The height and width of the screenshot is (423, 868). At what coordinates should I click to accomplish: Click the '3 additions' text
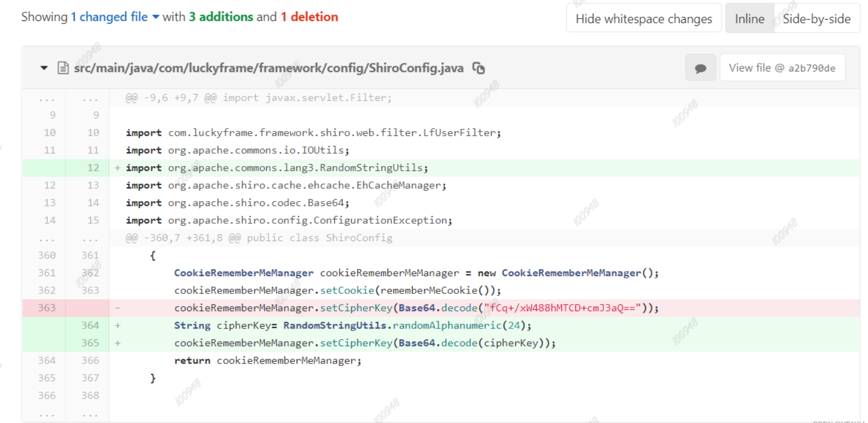221,17
